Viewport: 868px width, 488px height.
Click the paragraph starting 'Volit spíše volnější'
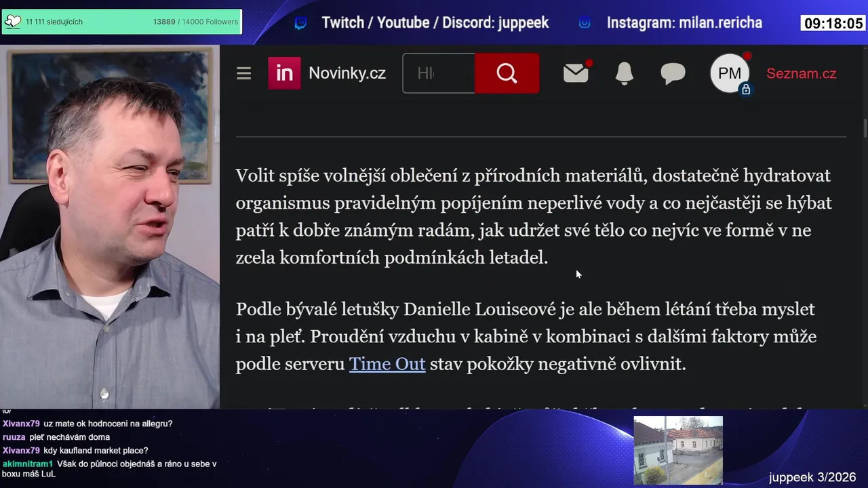pyautogui.click(x=534, y=217)
